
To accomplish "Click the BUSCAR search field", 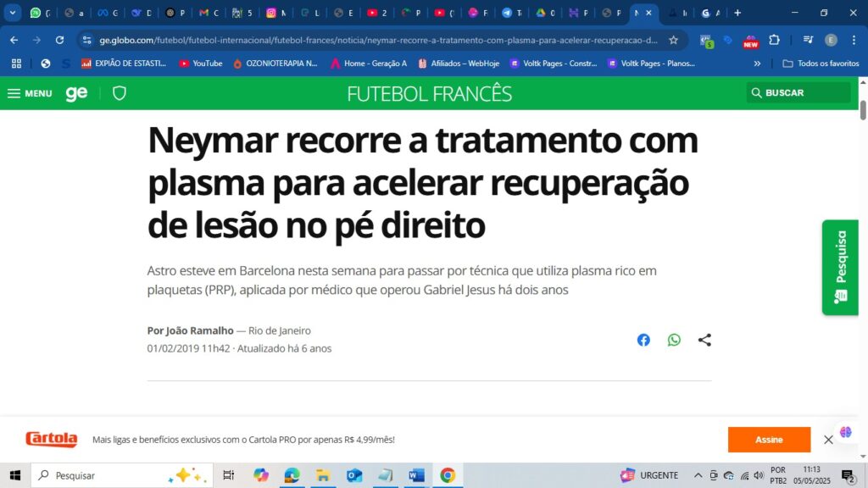I will (x=798, y=92).
